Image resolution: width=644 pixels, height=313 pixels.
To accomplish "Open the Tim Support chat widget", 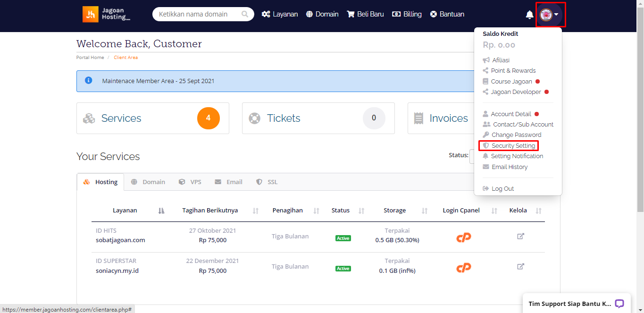I will coord(577,303).
